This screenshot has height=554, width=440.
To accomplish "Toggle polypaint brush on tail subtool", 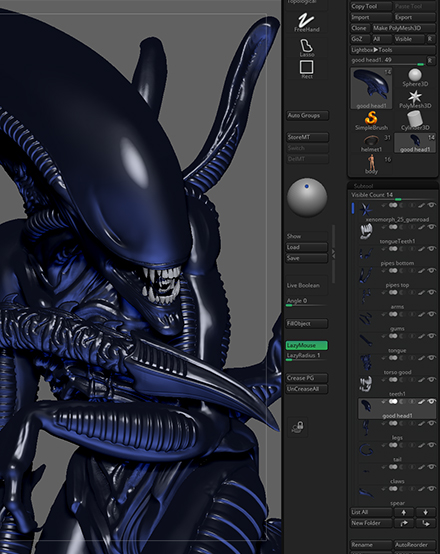I will tap(422, 445).
